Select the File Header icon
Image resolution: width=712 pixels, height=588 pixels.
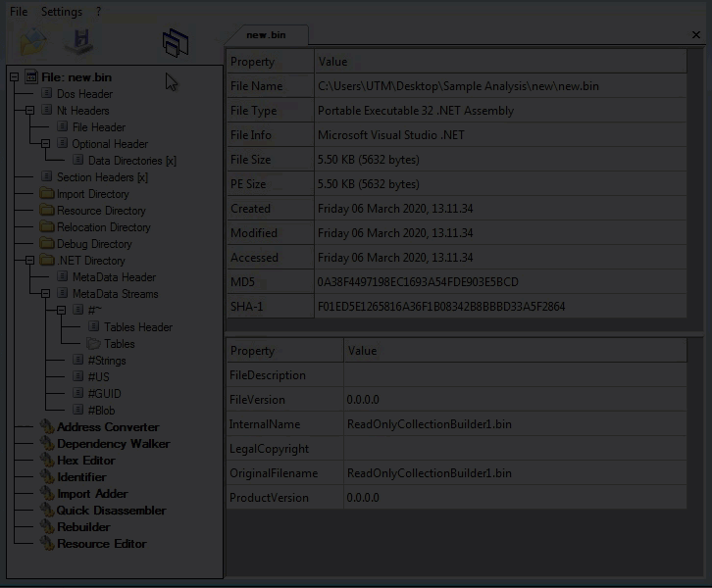pyautogui.click(x=62, y=126)
